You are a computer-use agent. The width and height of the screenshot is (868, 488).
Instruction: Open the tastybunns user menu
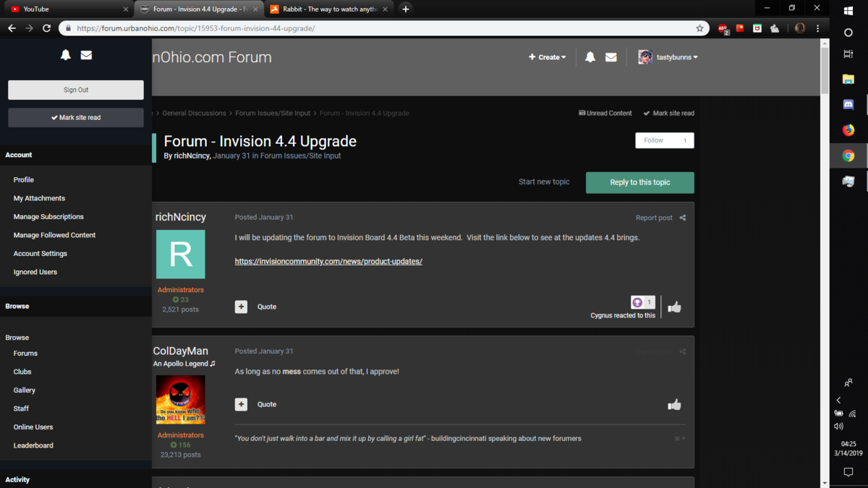pyautogui.click(x=668, y=57)
